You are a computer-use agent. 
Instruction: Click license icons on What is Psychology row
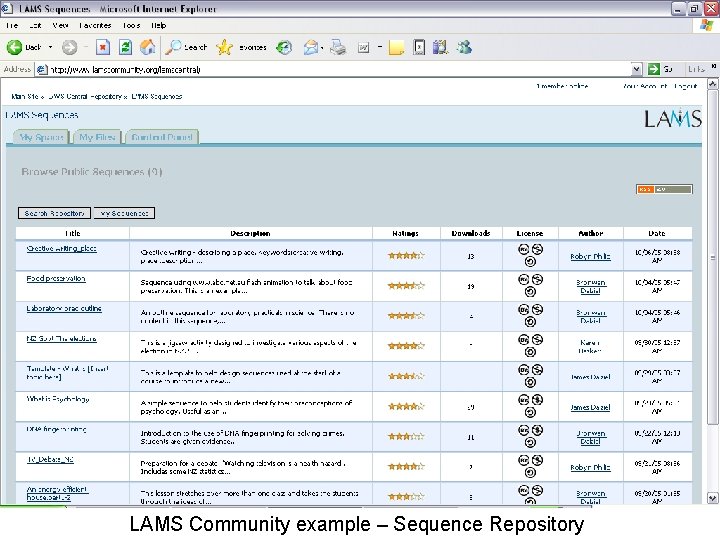coord(530,406)
